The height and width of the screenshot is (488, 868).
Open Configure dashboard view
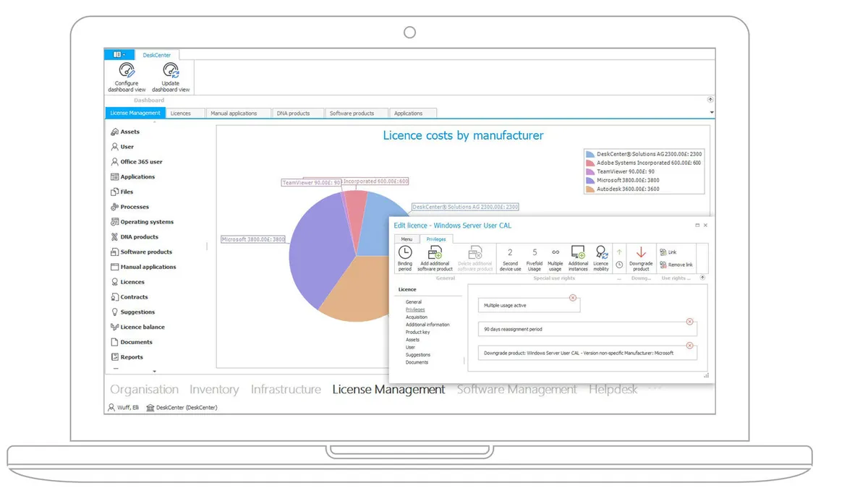(x=127, y=77)
